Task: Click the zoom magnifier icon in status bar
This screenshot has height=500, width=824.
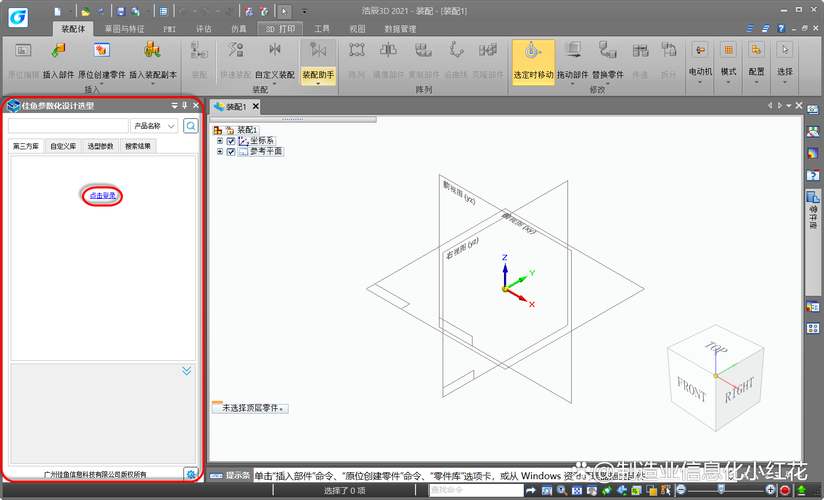Action: pos(562,491)
